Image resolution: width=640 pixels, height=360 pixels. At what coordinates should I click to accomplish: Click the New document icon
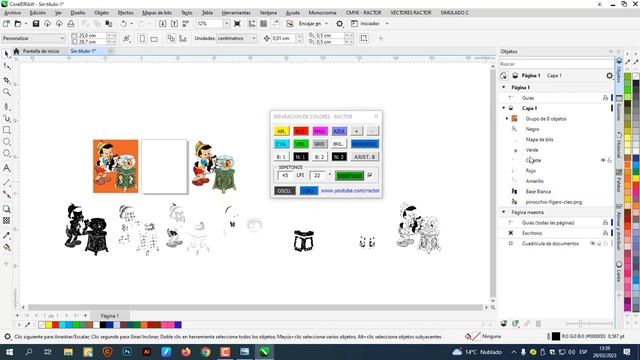(x=7, y=24)
